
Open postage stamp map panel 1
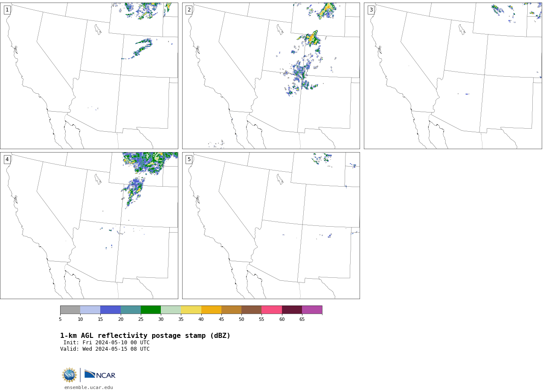click(x=89, y=76)
